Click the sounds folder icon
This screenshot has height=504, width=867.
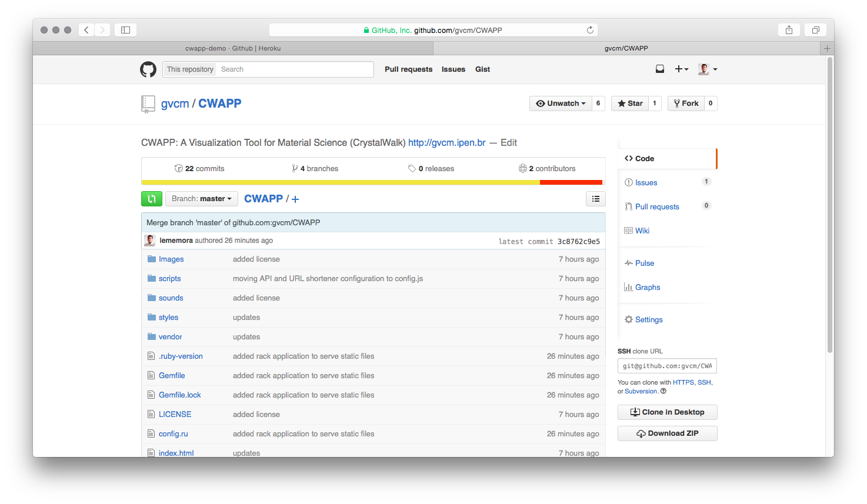click(151, 298)
